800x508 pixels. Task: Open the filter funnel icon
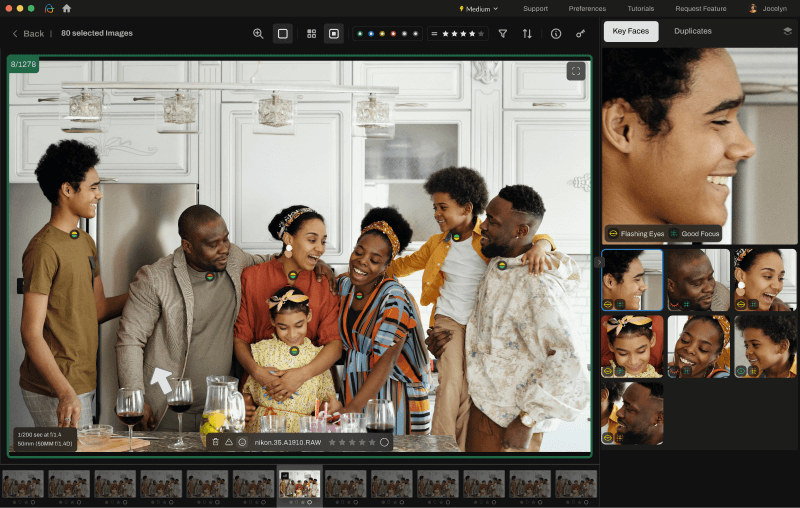(503, 33)
